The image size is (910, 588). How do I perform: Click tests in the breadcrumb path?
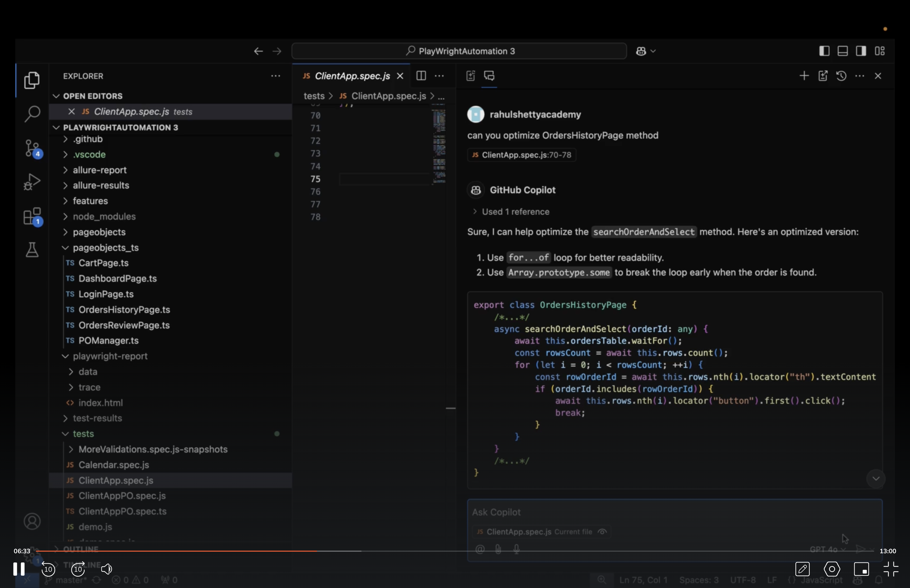point(314,96)
